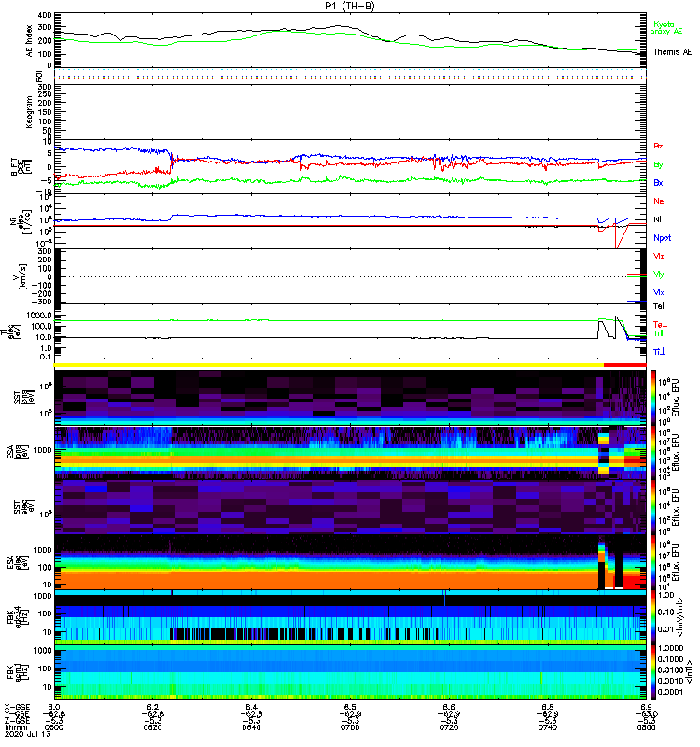Click the <|nT|> color bar
The height and width of the screenshot is (747, 700).
click(x=653, y=671)
